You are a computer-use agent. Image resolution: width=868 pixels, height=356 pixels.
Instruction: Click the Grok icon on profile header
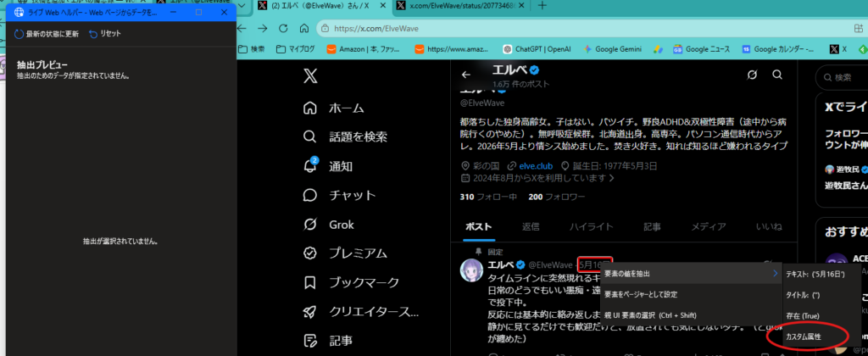[x=752, y=75]
